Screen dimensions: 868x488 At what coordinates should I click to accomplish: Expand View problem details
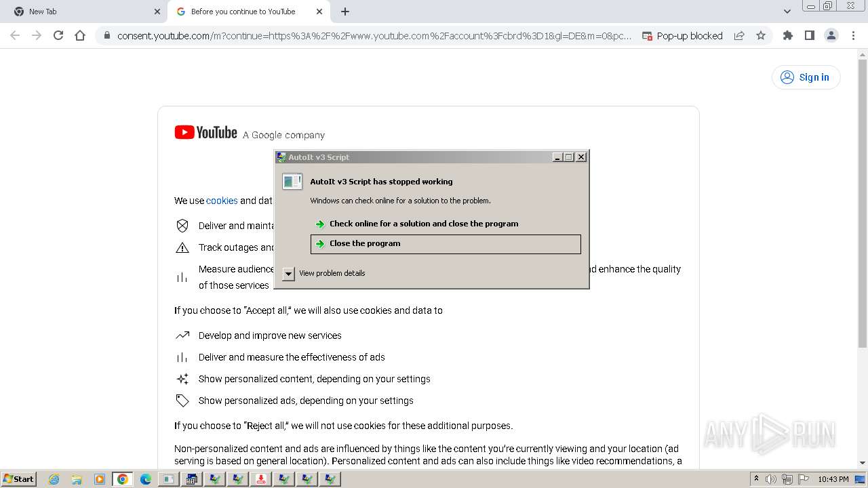(325, 273)
